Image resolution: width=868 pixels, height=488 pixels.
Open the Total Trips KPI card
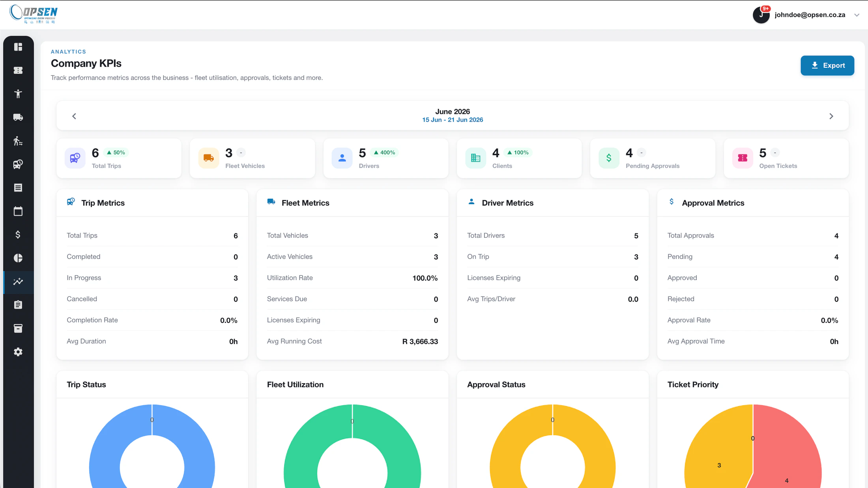(x=119, y=158)
